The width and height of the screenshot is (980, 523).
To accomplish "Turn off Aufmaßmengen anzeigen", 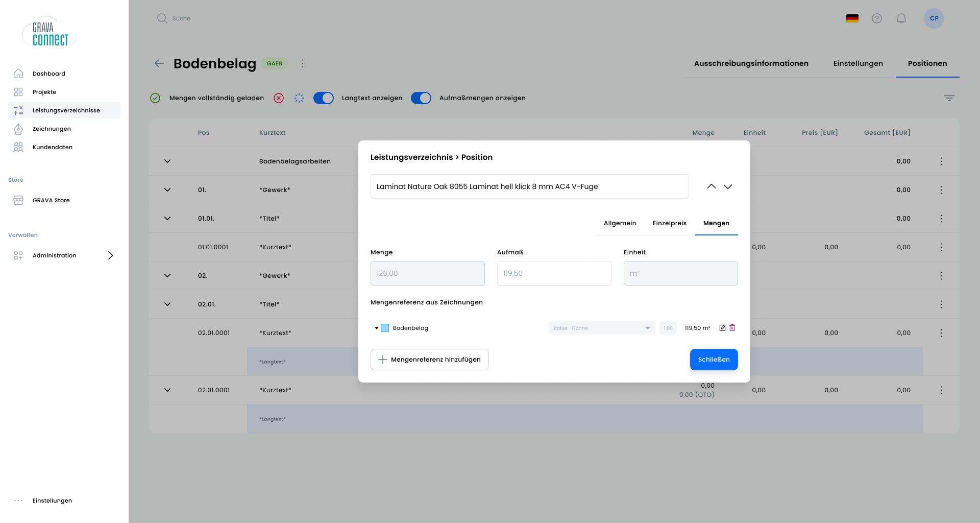I will point(421,98).
